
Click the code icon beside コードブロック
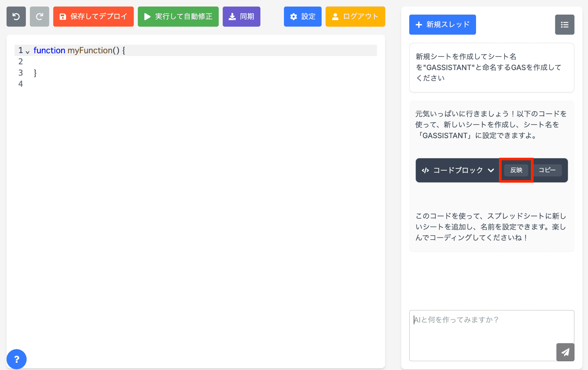pos(425,170)
